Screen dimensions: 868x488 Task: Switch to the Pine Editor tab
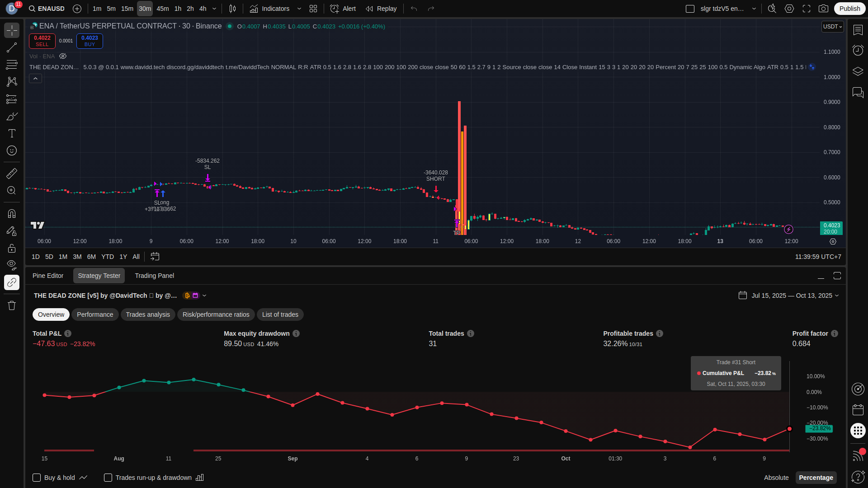pyautogui.click(x=48, y=276)
